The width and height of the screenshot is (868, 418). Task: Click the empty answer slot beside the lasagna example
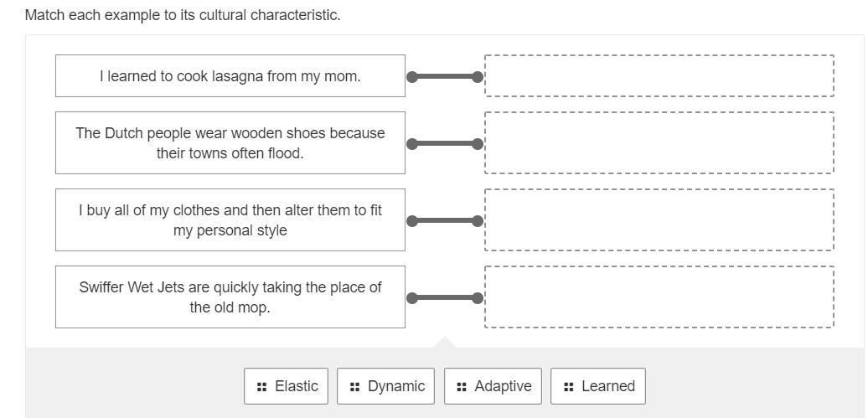click(659, 76)
